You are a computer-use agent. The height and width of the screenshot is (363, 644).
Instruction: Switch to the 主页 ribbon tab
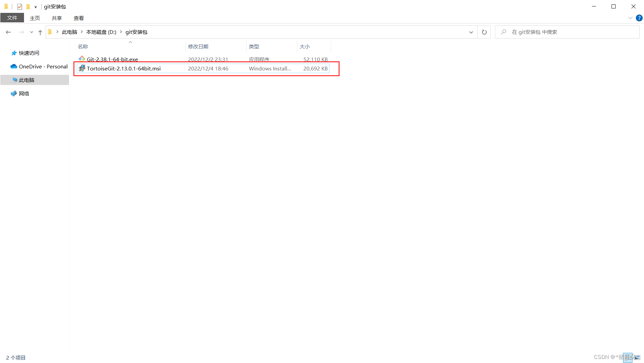(x=35, y=18)
